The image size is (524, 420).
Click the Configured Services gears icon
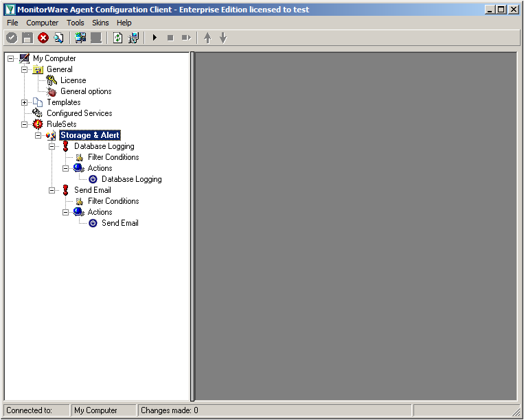coord(37,113)
